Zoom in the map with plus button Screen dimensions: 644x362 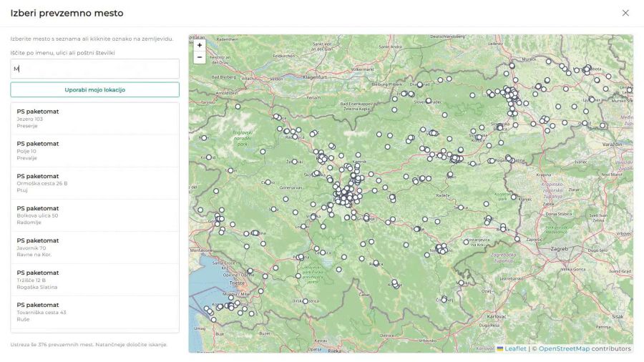pyautogui.click(x=200, y=46)
